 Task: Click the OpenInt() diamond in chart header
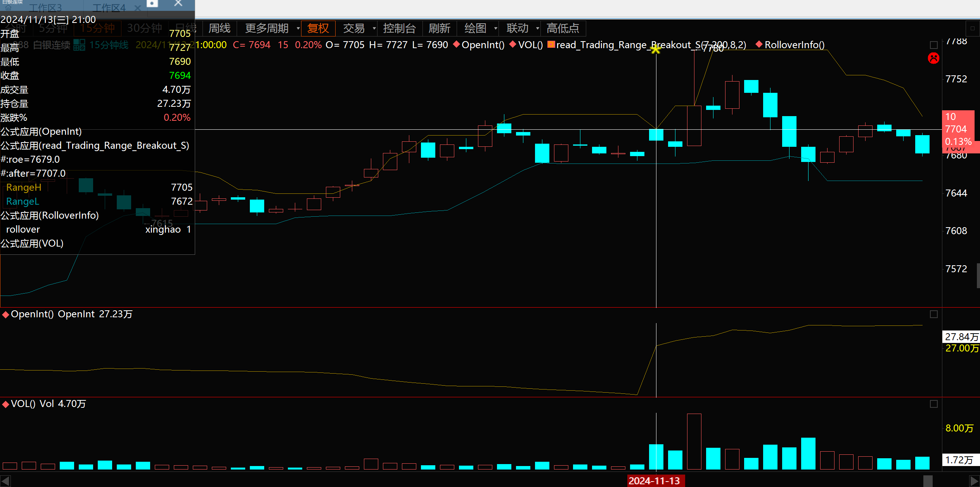pos(457,45)
